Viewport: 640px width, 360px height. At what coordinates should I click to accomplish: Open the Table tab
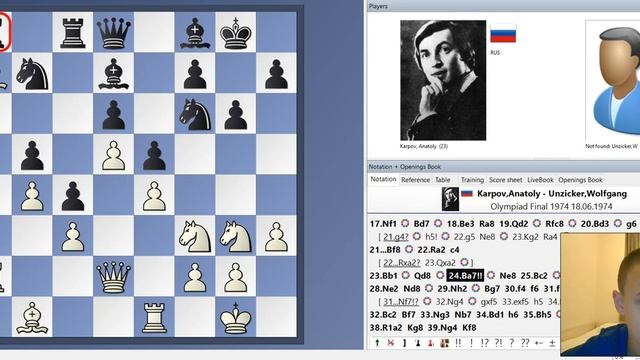point(442,180)
